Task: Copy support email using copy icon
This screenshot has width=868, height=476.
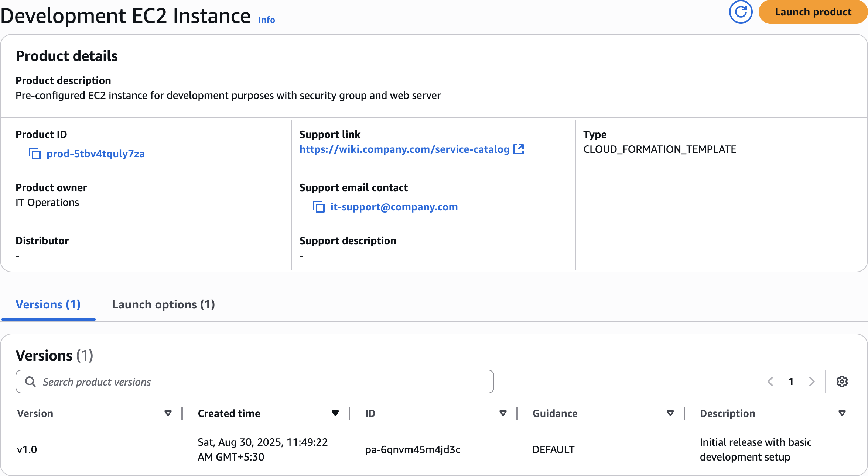Action: click(319, 207)
